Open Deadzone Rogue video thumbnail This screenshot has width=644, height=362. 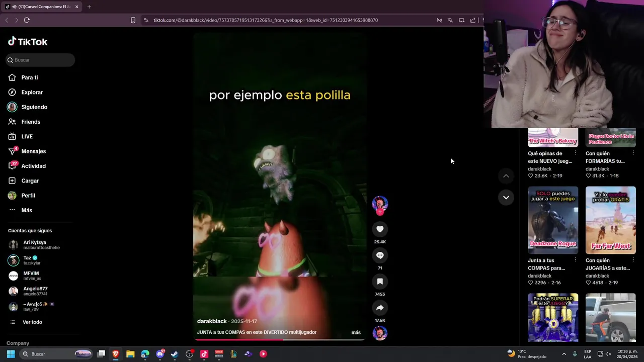(553, 220)
